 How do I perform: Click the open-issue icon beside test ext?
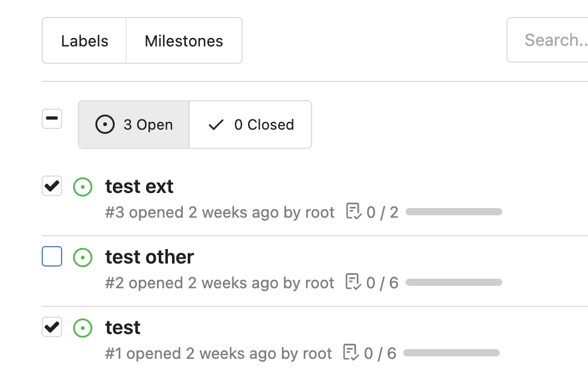click(83, 186)
